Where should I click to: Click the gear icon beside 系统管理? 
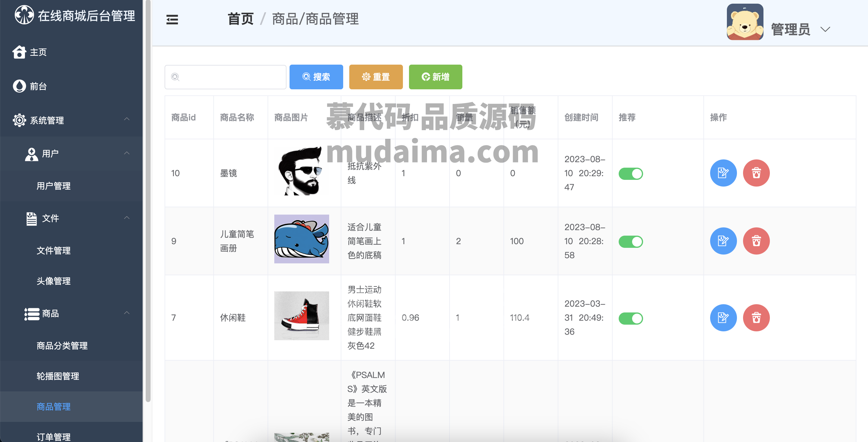(19, 120)
